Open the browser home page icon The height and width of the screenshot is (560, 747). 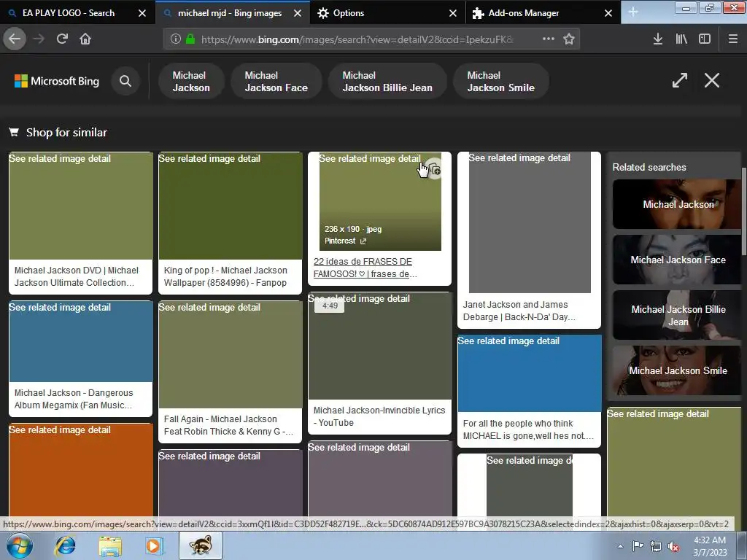pos(85,39)
